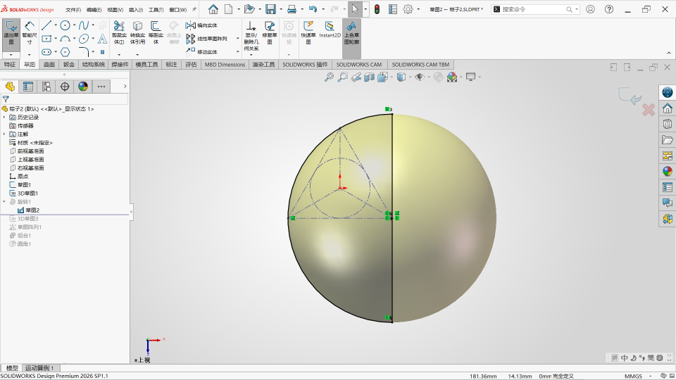Select the Slot sketch tool
The image size is (676, 380).
pyautogui.click(x=46, y=52)
